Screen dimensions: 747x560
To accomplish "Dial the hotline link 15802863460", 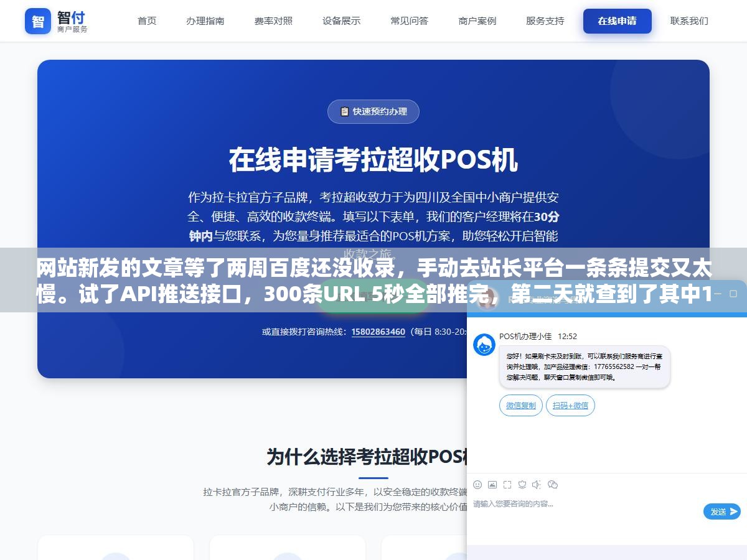I will click(378, 332).
